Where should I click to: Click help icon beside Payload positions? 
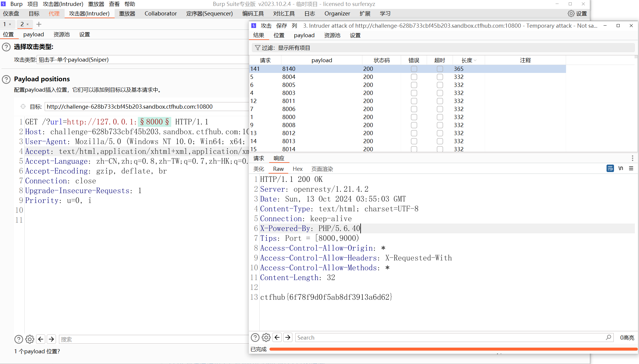click(6, 79)
